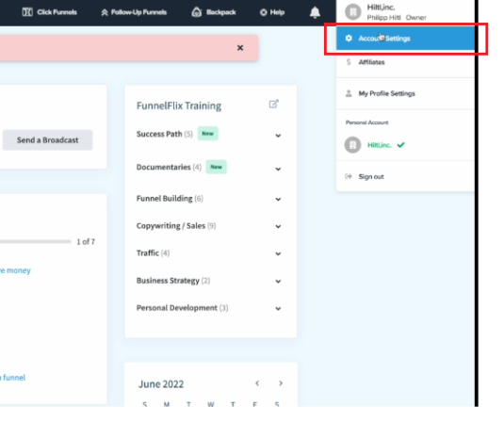Expand the Success Path section

(x=278, y=136)
